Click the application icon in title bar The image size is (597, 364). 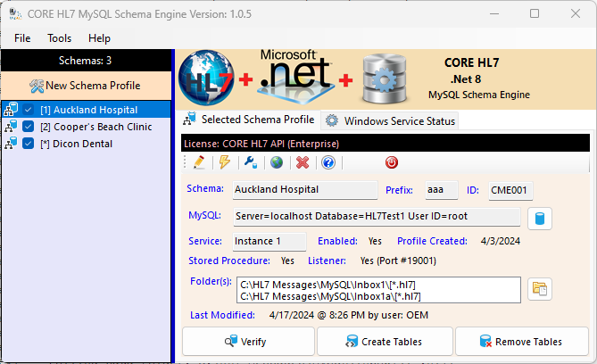(15, 14)
